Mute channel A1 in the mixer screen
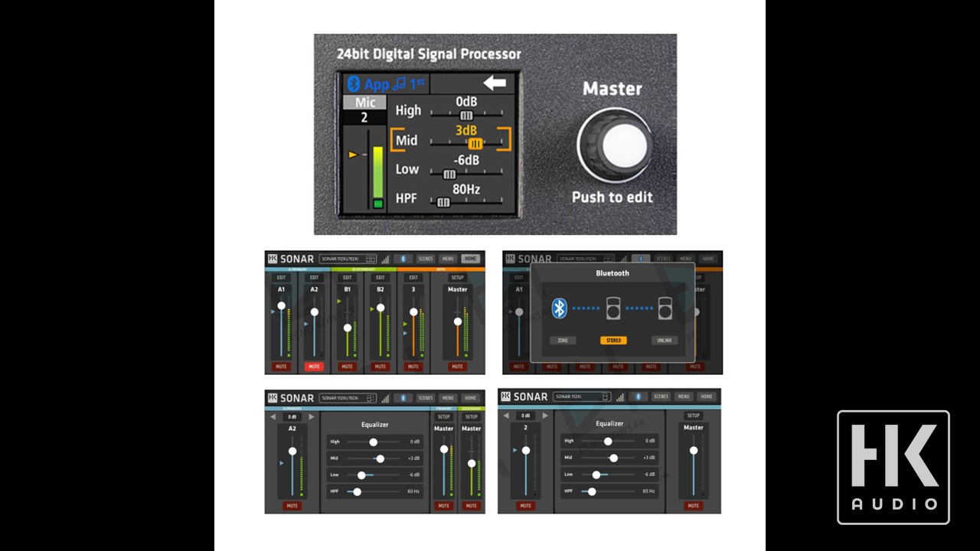This screenshot has width=980, height=551. (x=281, y=367)
